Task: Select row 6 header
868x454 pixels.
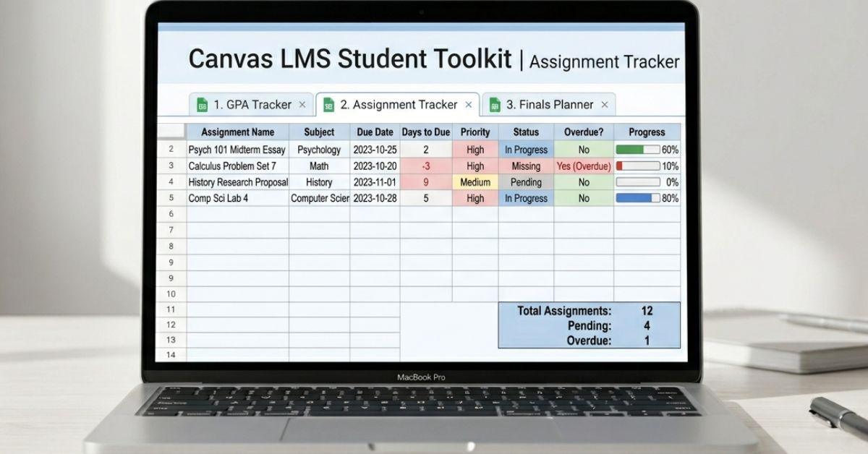Action: 171,214
